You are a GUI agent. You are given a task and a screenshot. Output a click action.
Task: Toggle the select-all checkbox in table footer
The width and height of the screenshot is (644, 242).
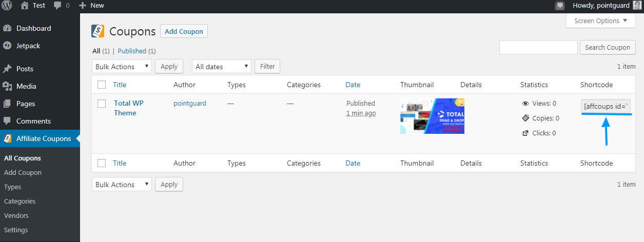(x=102, y=163)
